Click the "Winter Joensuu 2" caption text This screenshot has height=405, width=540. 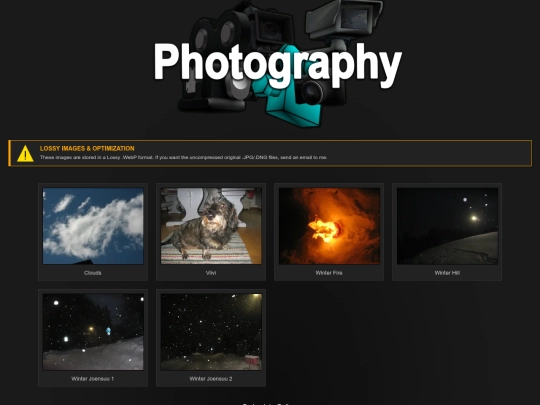click(x=211, y=378)
